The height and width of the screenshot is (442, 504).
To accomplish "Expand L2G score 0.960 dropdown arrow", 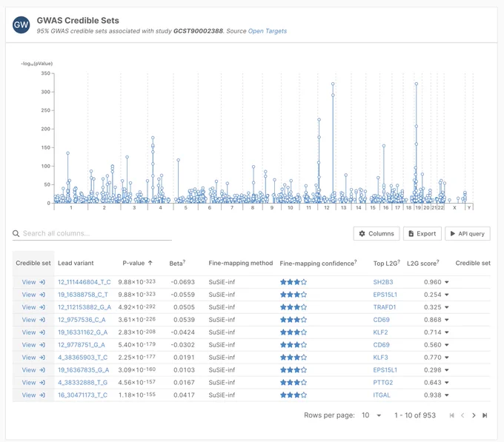I will pyautogui.click(x=446, y=282).
